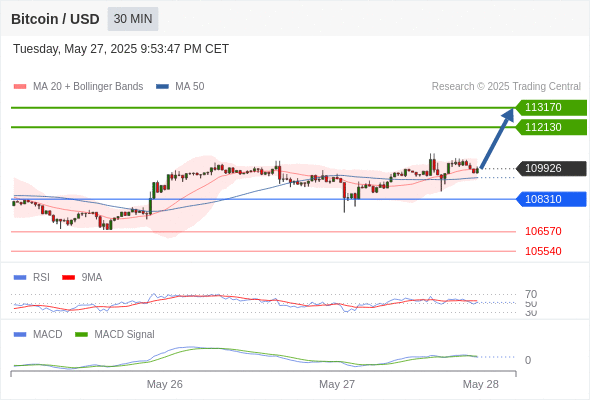
Task: Click the pink MA 20 Bollinger Bands swatch
Action: pyautogui.click(x=20, y=87)
